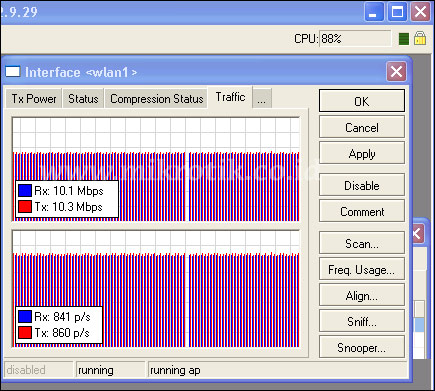This screenshot has width=435, height=391.
Task: Select the Compression Status tab
Action: point(156,99)
